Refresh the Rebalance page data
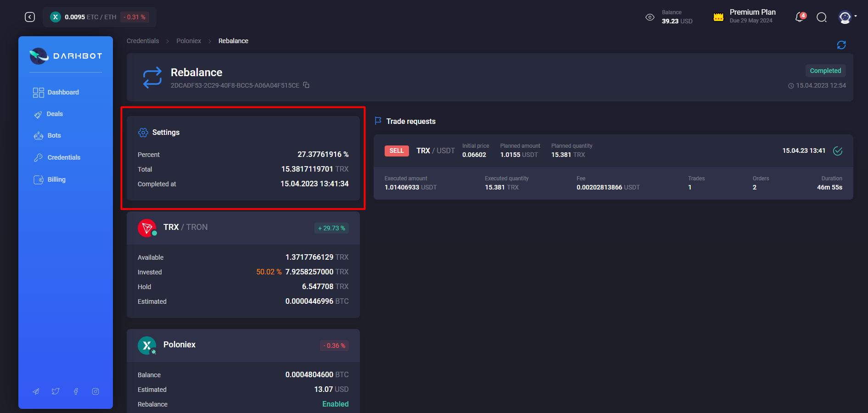This screenshot has width=868, height=413. pos(841,45)
